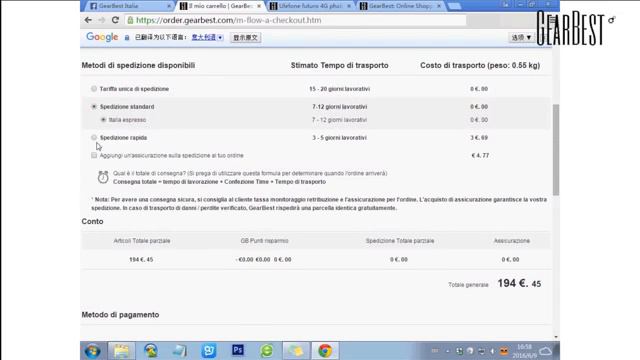Reload the checkout page
The height and width of the screenshot is (360, 640).
point(115,20)
